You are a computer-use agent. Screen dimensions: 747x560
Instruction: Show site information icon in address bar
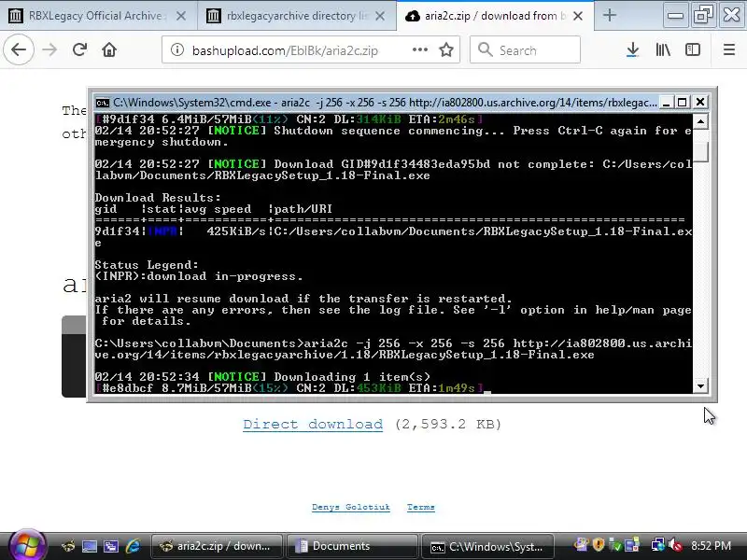coord(177,49)
